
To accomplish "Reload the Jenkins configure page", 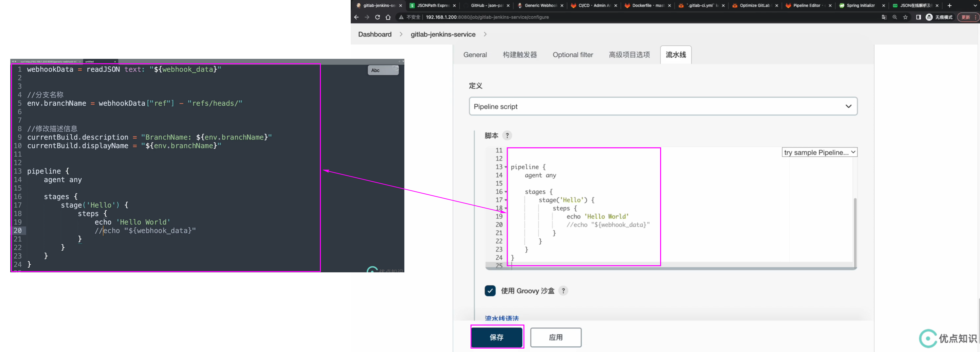I will point(377,17).
